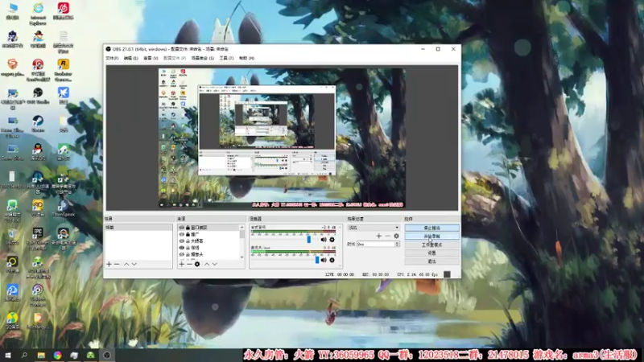Toggle visibility eye of the 窗口捕获 source
Viewport: 644px width, 362px height.
pyautogui.click(x=182, y=228)
